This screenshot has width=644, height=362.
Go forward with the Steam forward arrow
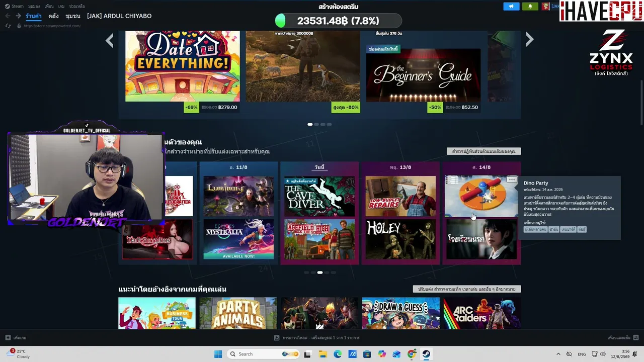[18, 16]
